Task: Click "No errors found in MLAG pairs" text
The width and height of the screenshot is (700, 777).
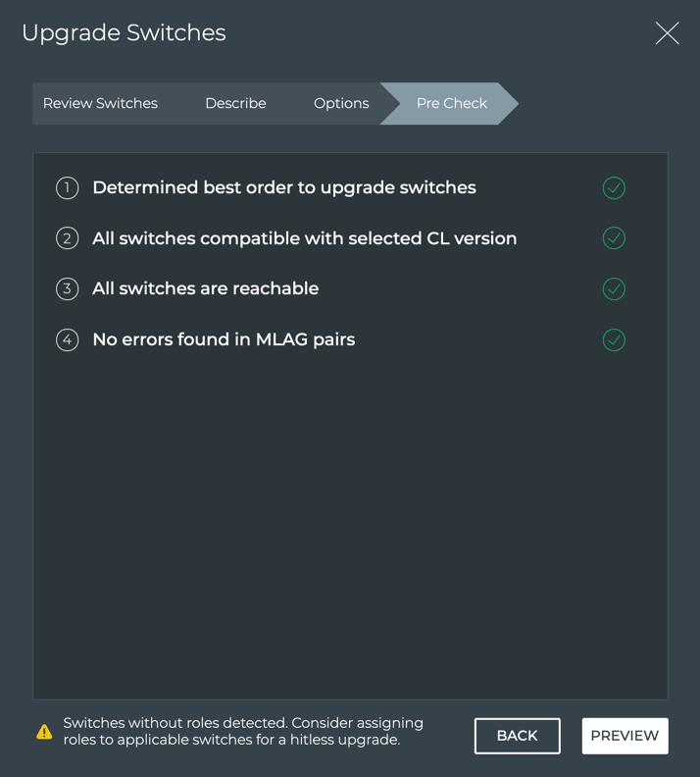Action: 224,339
